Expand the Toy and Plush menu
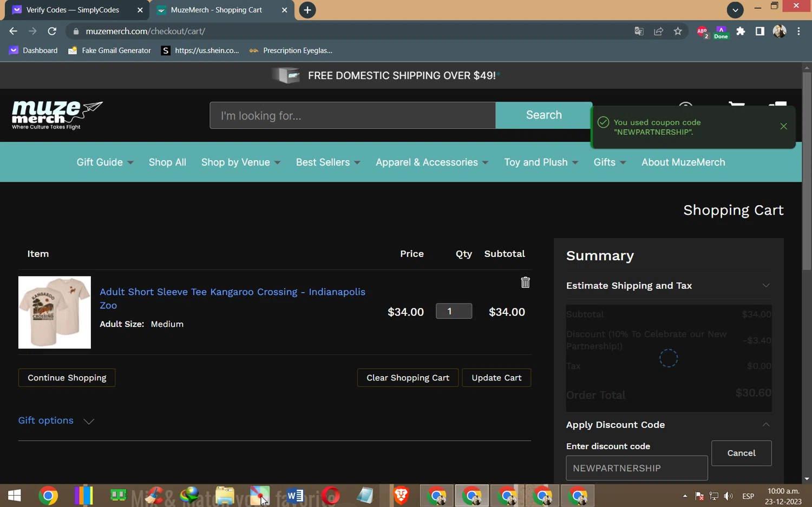 pyautogui.click(x=541, y=162)
